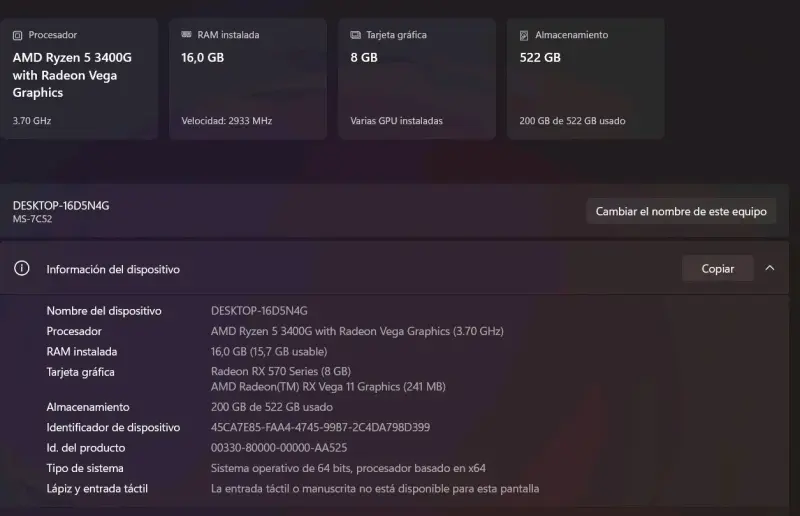Screen dimensions: 800x516
Task: Click the RAM module icon on RAM instalada card
Action: coord(186,34)
